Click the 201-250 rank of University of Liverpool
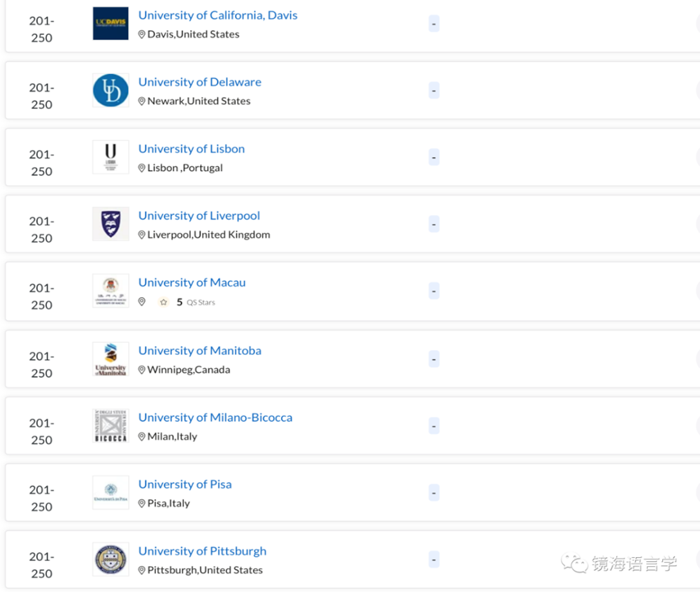This screenshot has width=700, height=592. coord(41,230)
